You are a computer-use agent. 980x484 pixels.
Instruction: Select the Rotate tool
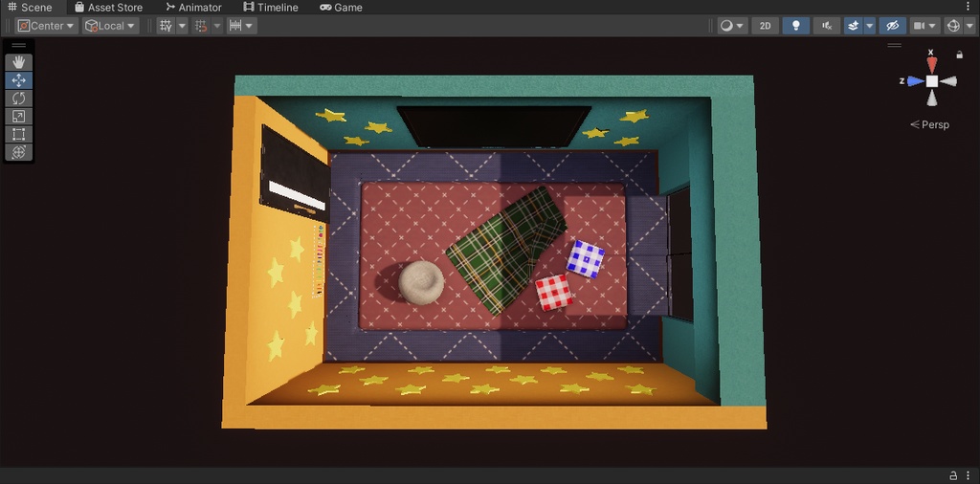[x=19, y=99]
